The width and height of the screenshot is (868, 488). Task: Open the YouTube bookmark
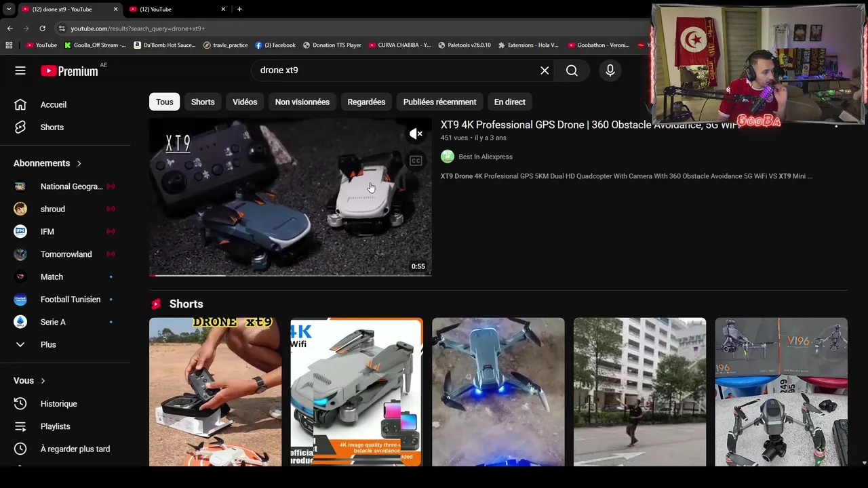click(41, 45)
